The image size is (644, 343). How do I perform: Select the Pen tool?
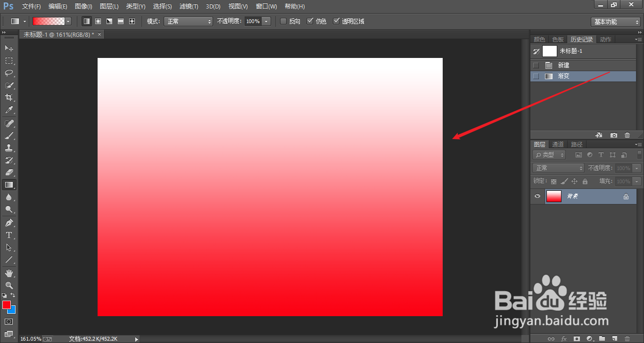(x=9, y=222)
